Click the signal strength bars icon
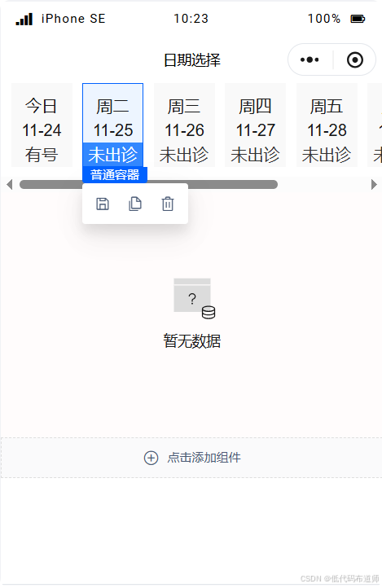Screen dimensions: 382x588 24,19
